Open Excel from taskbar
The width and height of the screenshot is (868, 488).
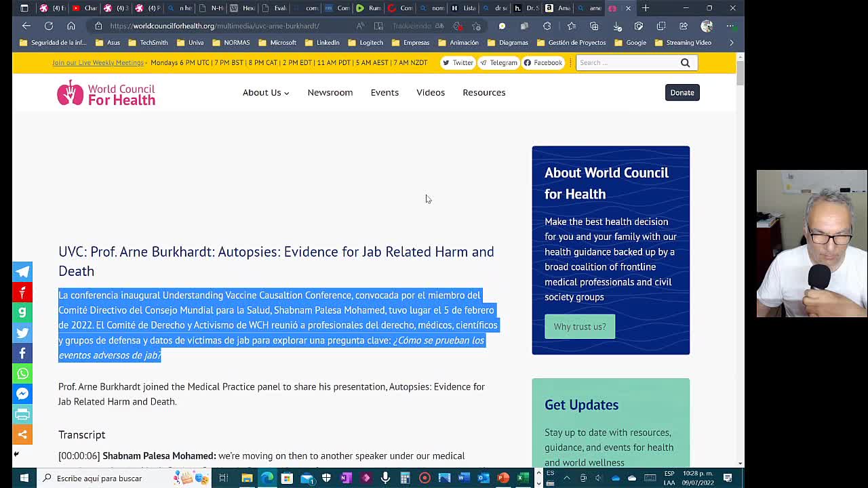(x=523, y=478)
